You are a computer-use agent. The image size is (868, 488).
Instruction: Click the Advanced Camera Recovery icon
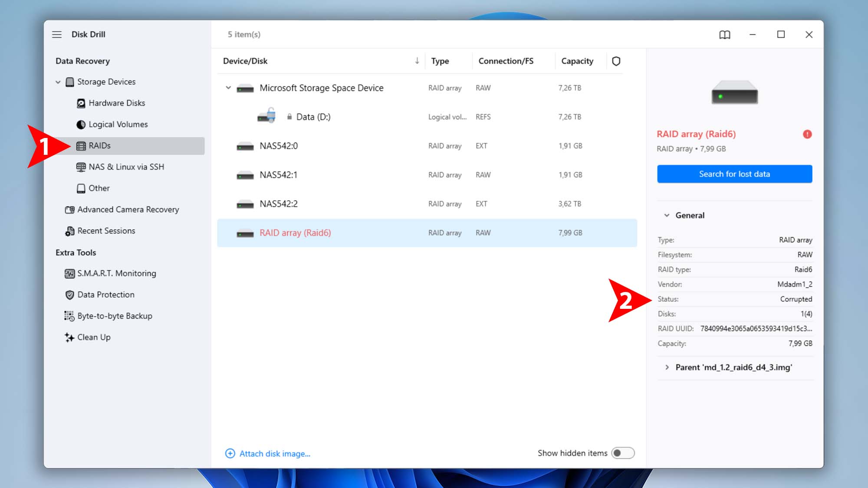[69, 210]
